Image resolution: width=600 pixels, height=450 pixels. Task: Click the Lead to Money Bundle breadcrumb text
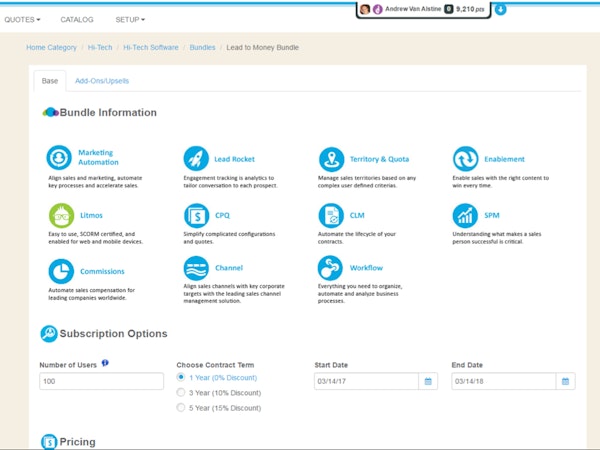(x=262, y=47)
